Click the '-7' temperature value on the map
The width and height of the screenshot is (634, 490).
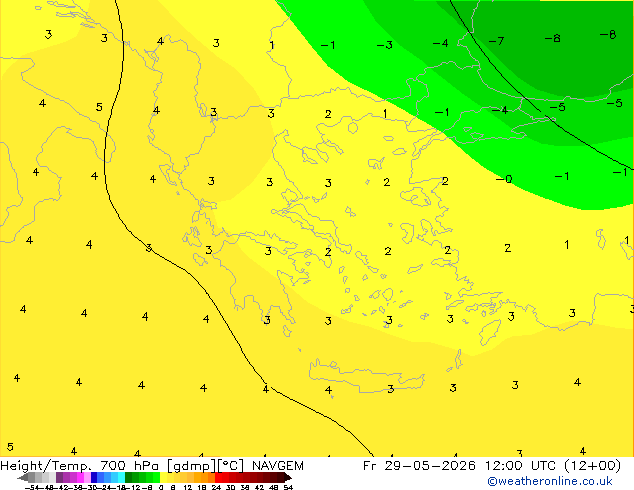(x=496, y=41)
